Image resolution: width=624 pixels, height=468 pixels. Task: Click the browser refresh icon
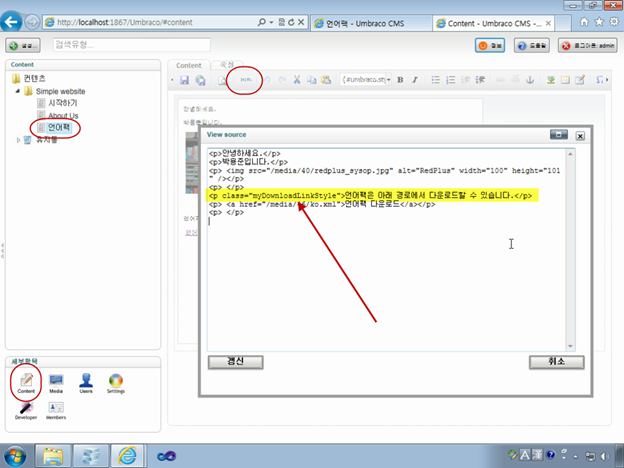(291, 22)
